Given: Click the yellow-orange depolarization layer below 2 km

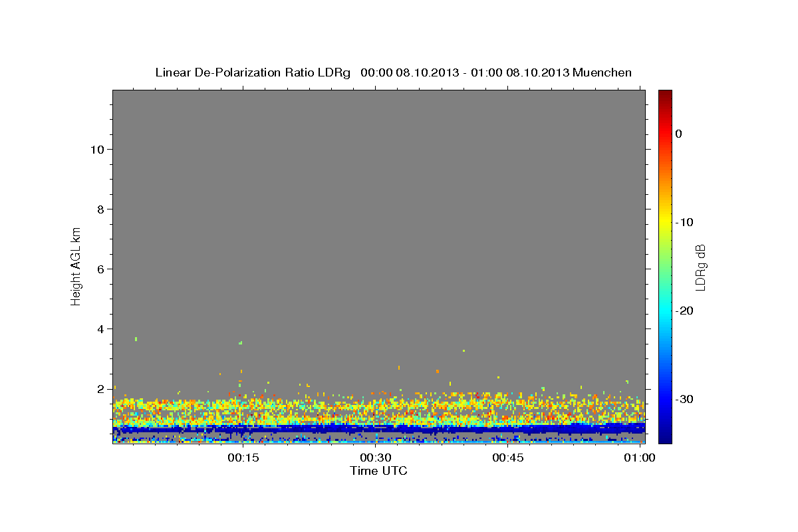Looking at the screenshot, I should click(379, 409).
